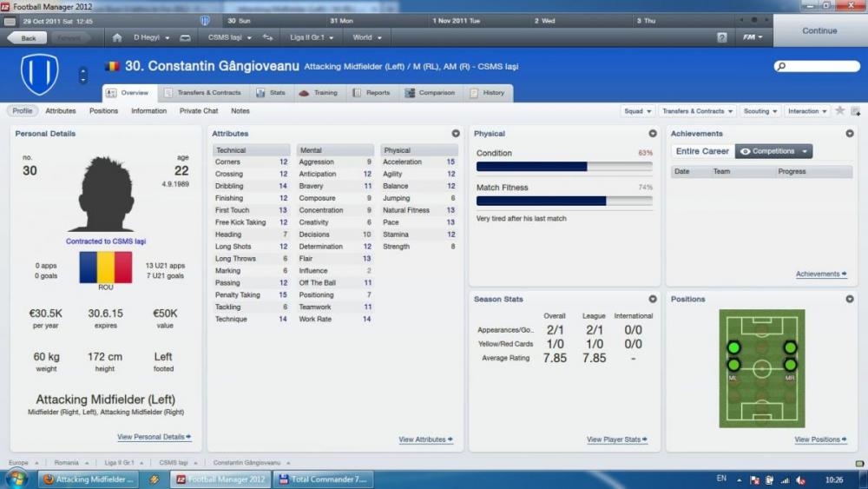The height and width of the screenshot is (489, 868).
Task: Step through players with the up/down arrows
Action: [83, 75]
